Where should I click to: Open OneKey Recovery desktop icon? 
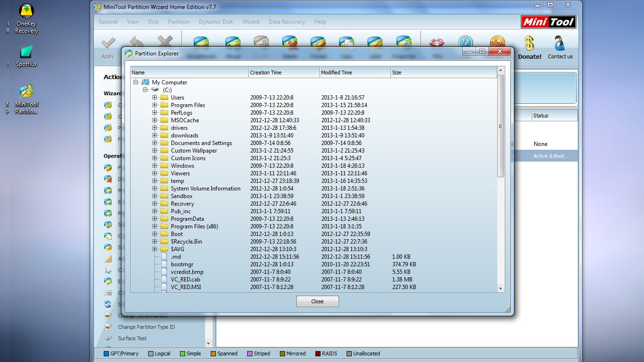26,11
